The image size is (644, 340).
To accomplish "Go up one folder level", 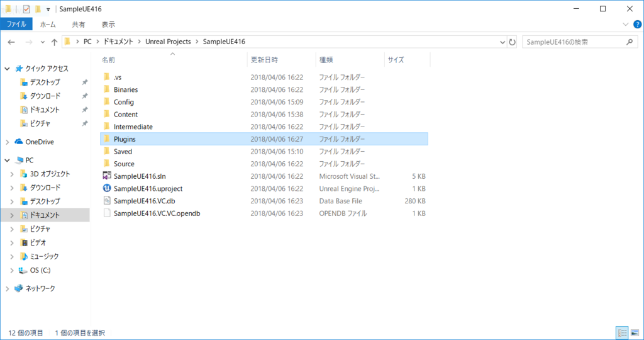I will point(54,42).
